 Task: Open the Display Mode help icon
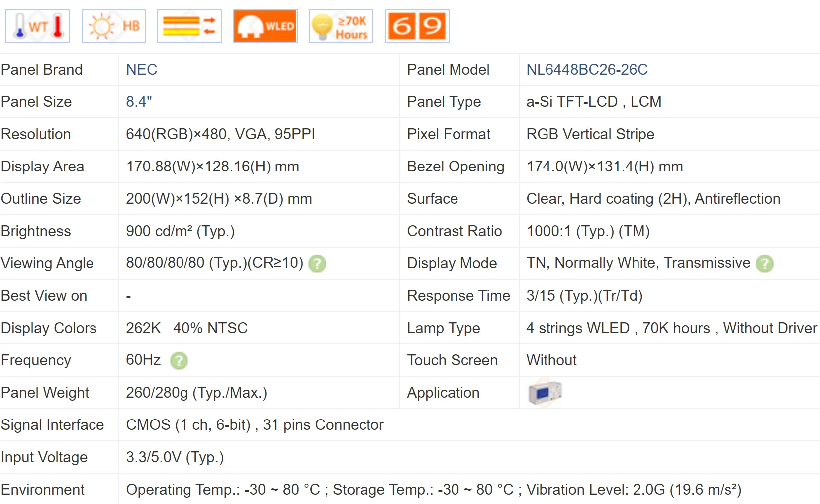(765, 263)
